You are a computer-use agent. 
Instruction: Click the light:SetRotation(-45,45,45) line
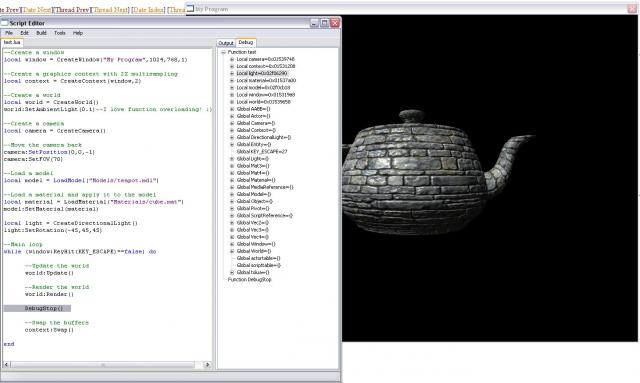point(53,230)
